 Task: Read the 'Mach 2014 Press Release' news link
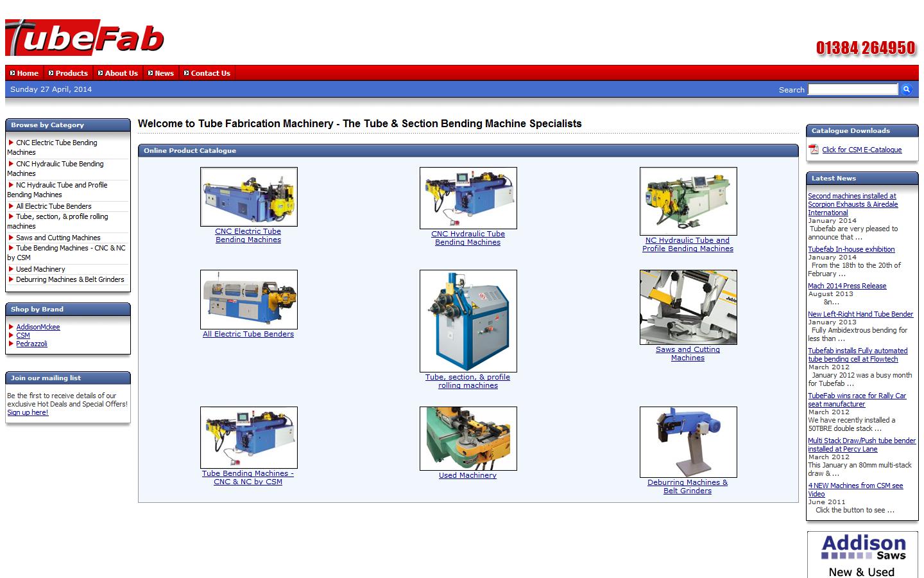(x=847, y=286)
